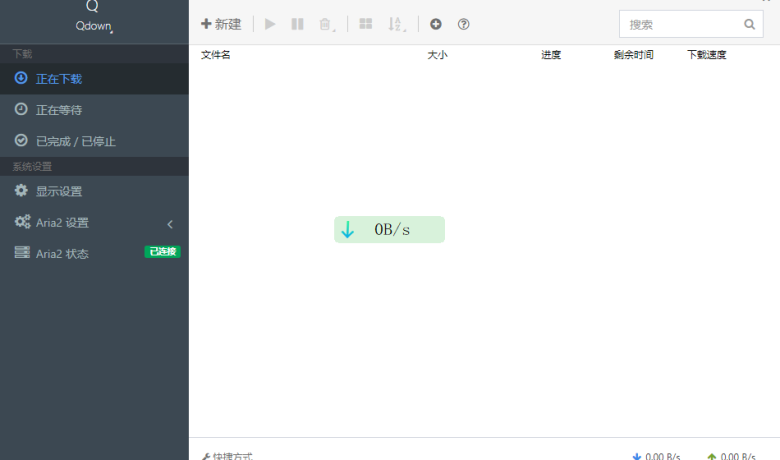Image resolution: width=780 pixels, height=460 pixels.
Task: Sort by 文件名 column header
Action: (215, 55)
